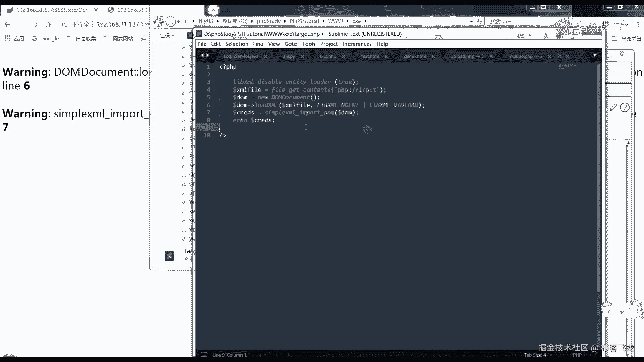The width and height of the screenshot is (644, 362).
Task: Click browser back arrow button
Action: (7, 24)
